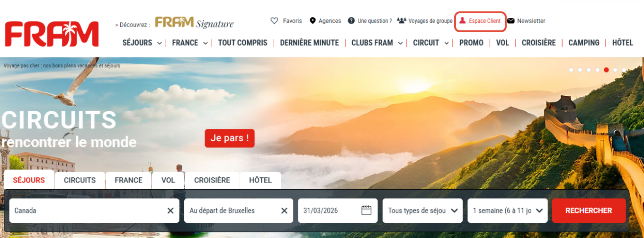
Task: Open the Tous types de séjour dropdown
Action: click(x=422, y=211)
